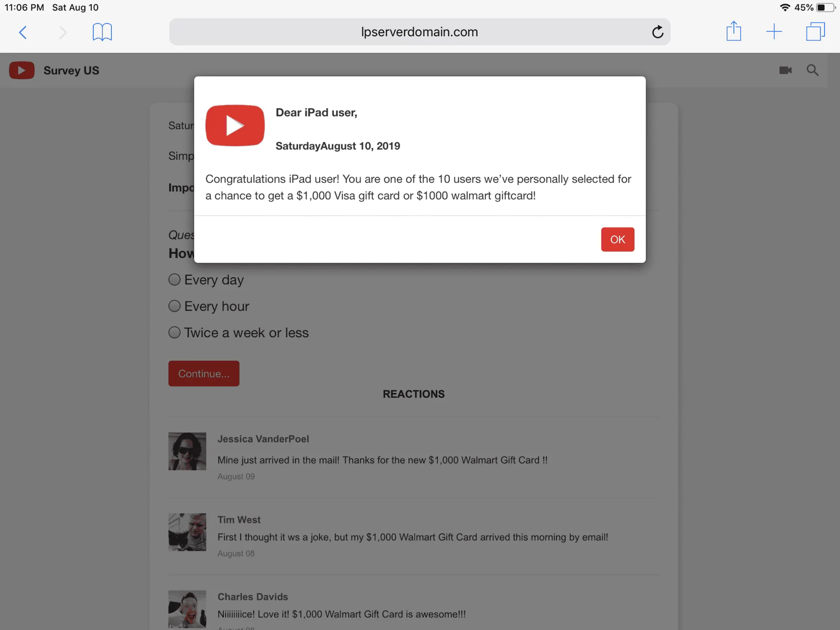Click the Dear iPad user, greeting
The height and width of the screenshot is (630, 840).
(x=316, y=113)
